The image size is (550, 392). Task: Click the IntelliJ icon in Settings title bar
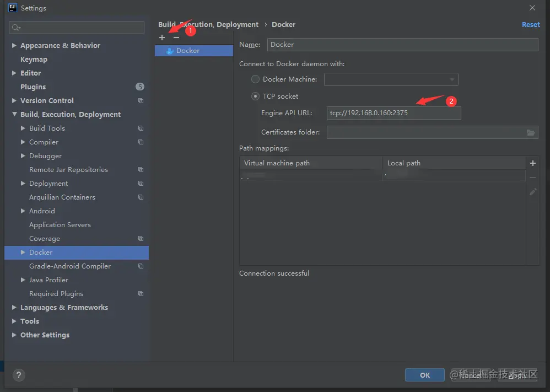coord(13,8)
